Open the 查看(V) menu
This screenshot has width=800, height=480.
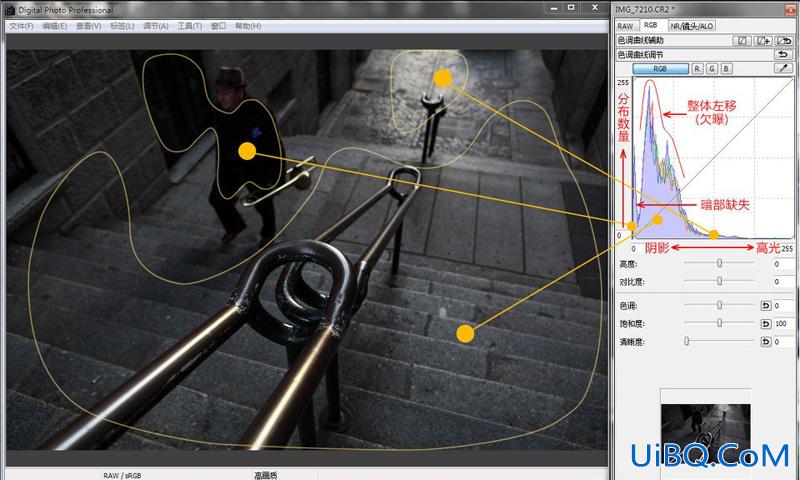coord(89,26)
